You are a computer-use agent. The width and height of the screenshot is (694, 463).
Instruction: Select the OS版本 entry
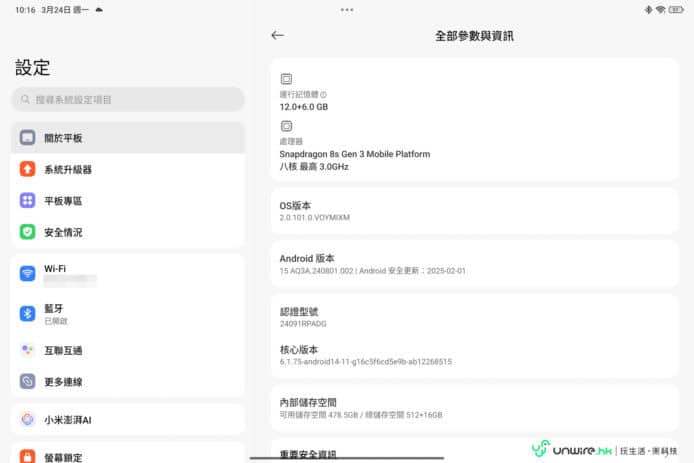[475, 210]
